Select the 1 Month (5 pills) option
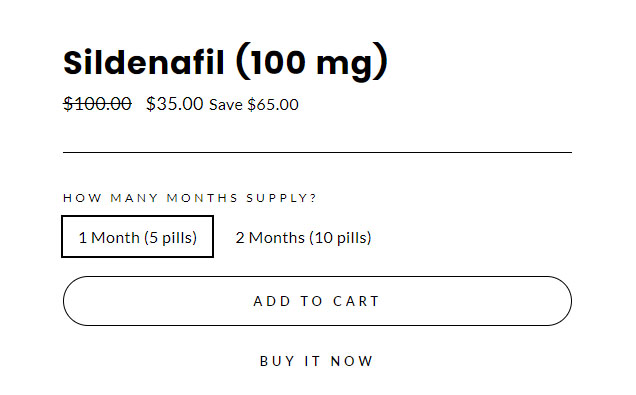This screenshot has height=395, width=636. coord(138,236)
